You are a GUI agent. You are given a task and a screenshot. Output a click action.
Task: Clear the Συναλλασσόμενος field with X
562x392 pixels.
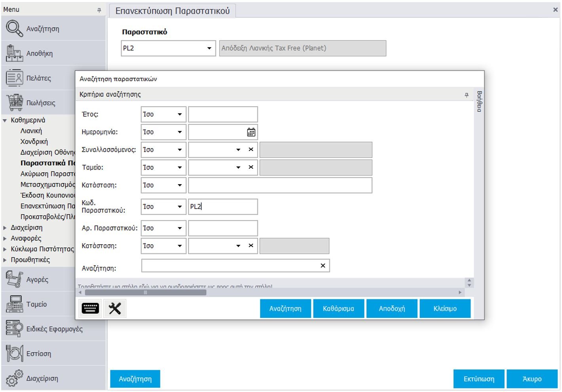251,150
